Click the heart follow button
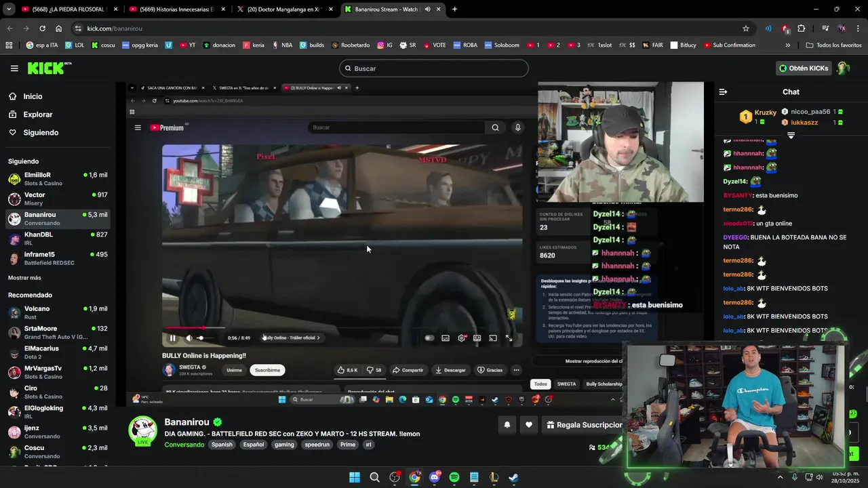 pyautogui.click(x=529, y=425)
